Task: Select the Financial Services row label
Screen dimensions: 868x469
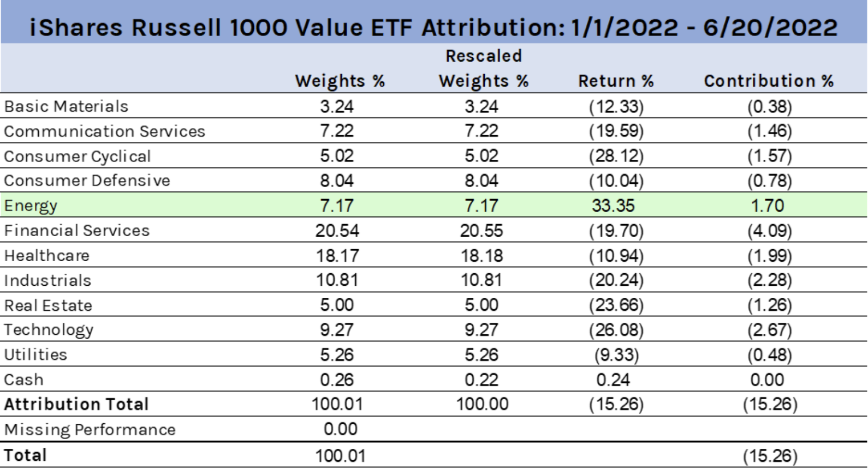Action: pyautogui.click(x=76, y=231)
